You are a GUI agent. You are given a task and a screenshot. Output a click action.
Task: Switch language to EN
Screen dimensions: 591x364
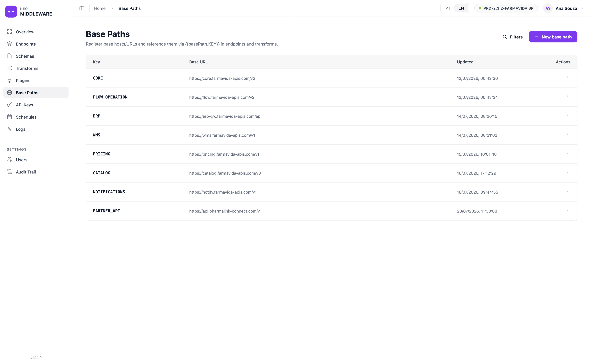tap(461, 8)
